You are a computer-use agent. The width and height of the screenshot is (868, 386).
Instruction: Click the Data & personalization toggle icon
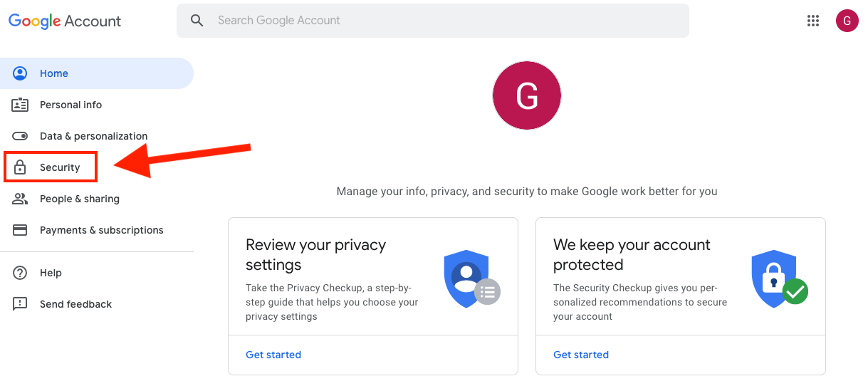click(x=20, y=136)
